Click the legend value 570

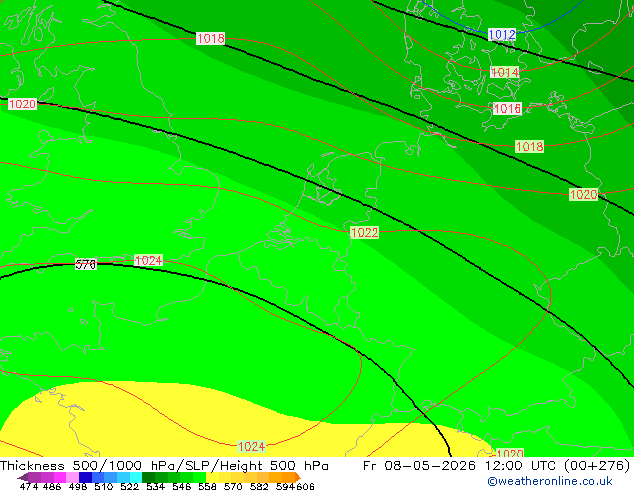pos(233,486)
